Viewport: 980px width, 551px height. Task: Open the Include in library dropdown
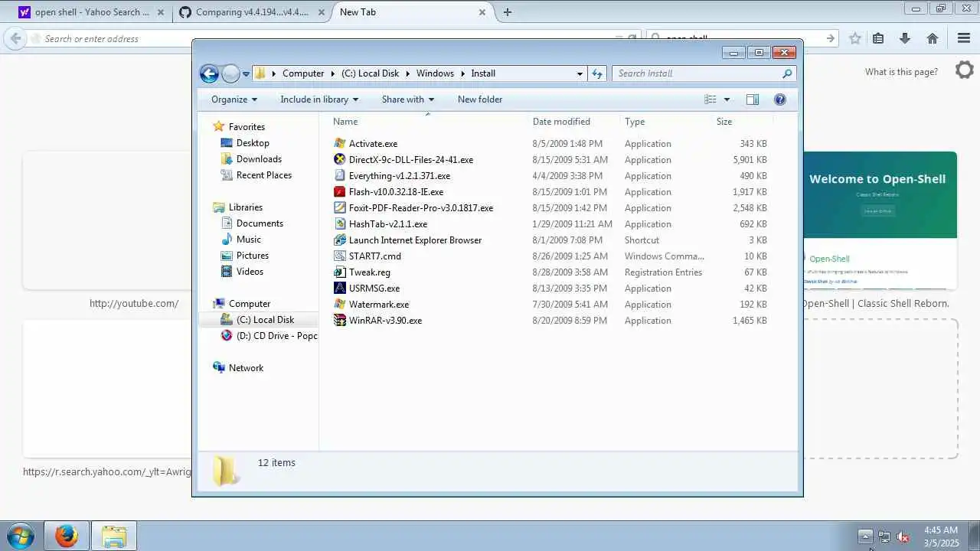coord(319,99)
